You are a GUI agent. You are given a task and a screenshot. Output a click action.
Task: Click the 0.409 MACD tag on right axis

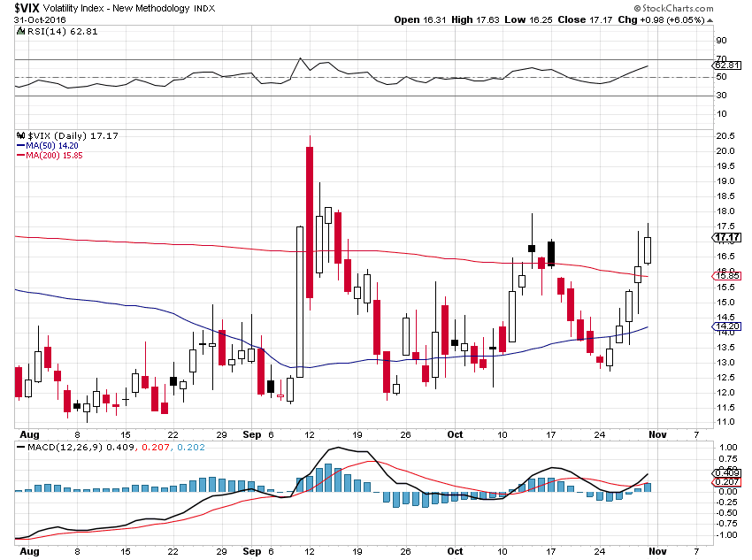coord(726,473)
